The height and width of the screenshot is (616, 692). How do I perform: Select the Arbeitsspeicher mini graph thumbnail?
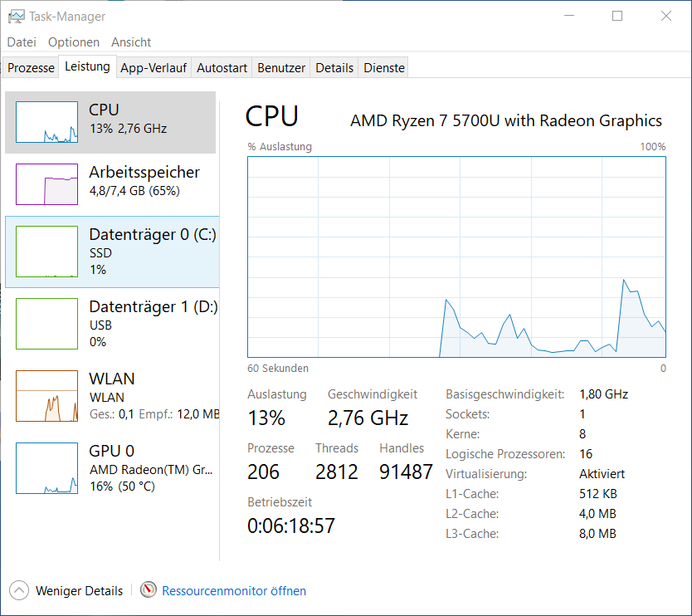46,184
